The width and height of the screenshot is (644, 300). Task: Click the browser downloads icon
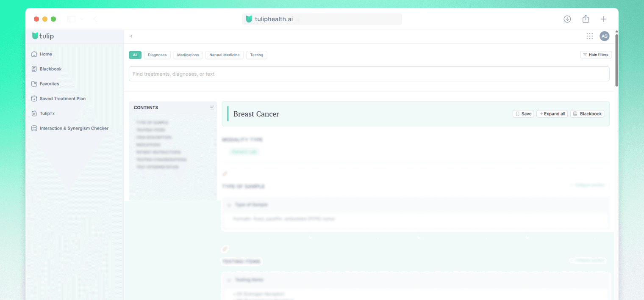pyautogui.click(x=567, y=19)
